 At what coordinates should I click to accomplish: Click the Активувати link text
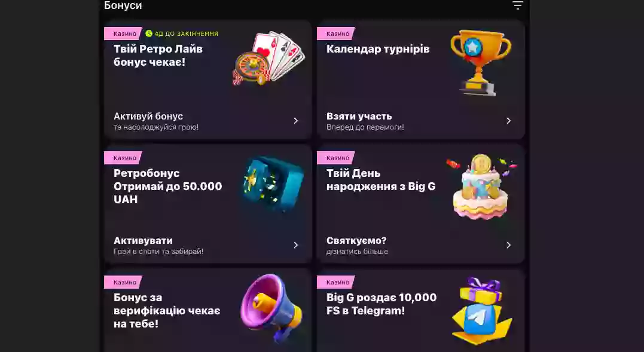click(x=144, y=240)
